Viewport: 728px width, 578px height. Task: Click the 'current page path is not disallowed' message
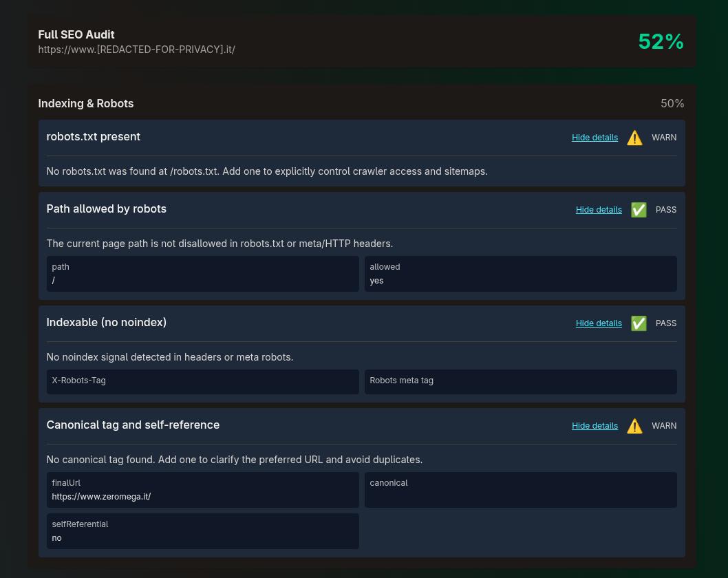pyautogui.click(x=220, y=244)
